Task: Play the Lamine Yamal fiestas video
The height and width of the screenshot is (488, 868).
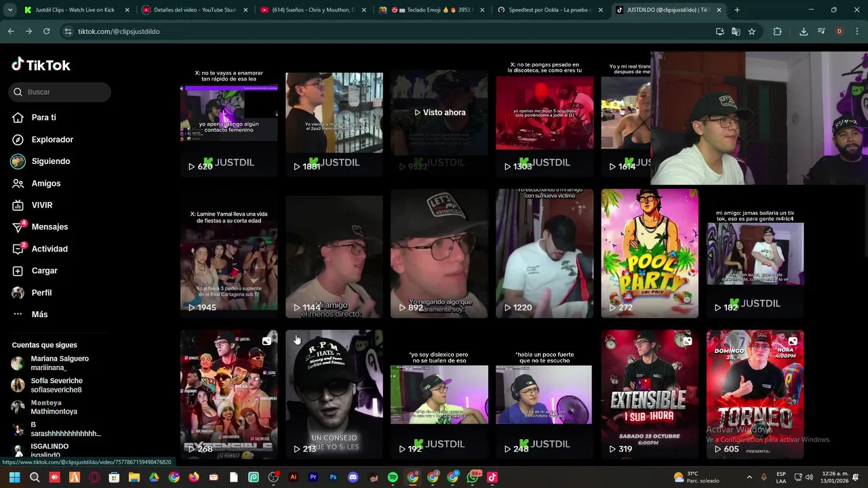Action: 229,253
